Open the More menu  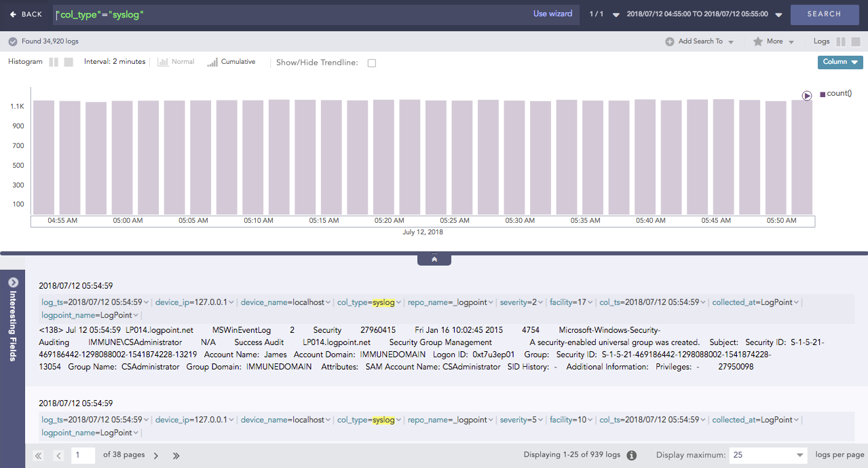point(774,41)
